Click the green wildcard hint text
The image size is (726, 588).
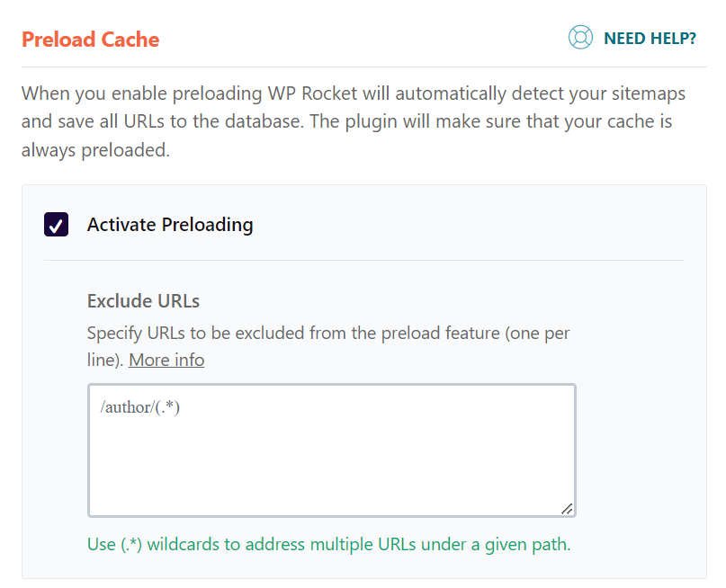pos(329,544)
